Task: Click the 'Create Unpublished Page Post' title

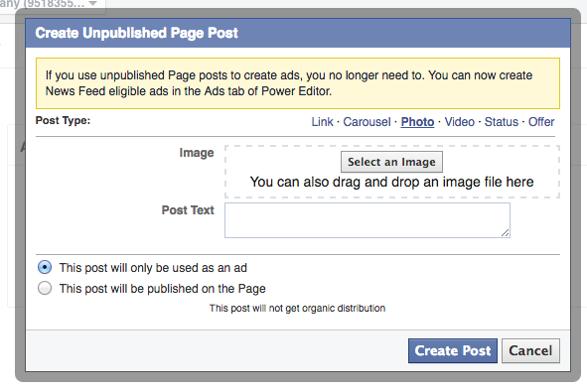Action: point(137,33)
